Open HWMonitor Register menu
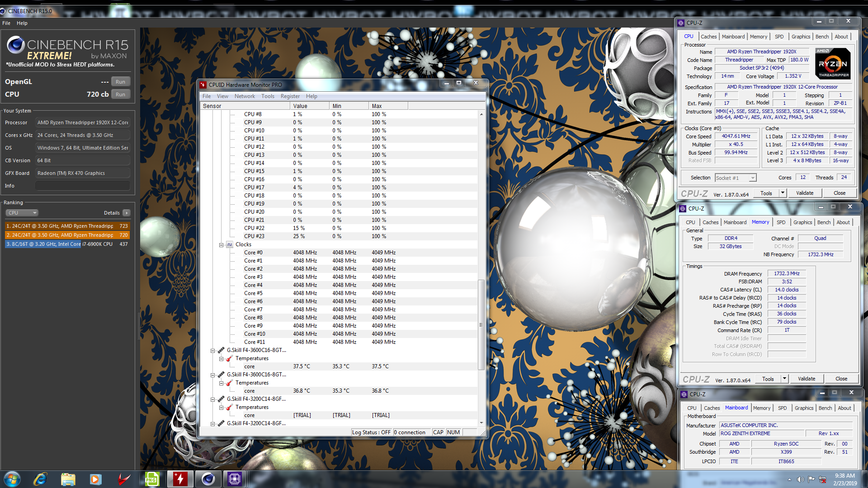This screenshot has width=868, height=488. (290, 96)
